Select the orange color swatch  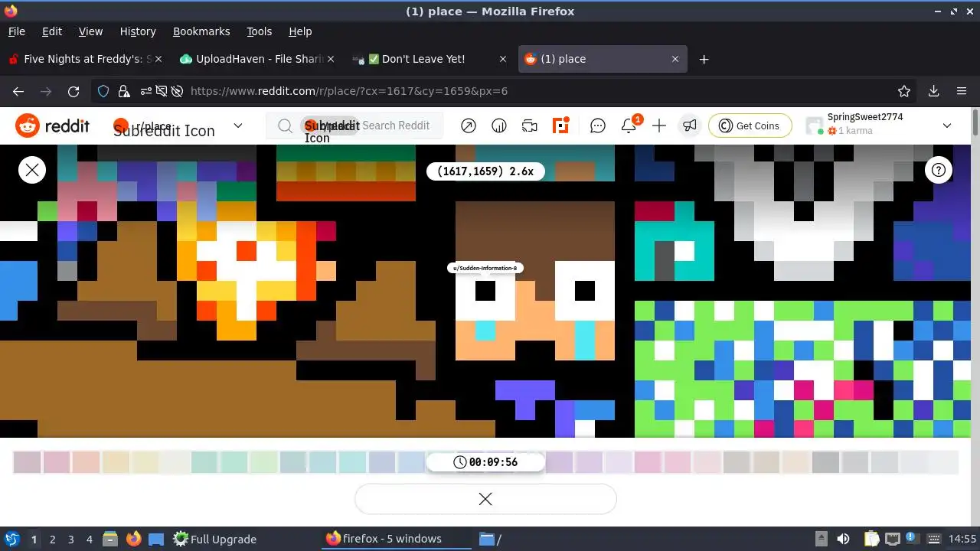click(x=116, y=462)
